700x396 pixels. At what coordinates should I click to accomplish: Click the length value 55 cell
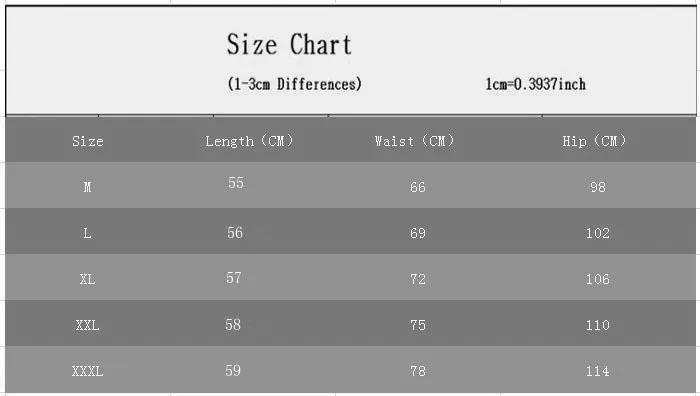[236, 183]
